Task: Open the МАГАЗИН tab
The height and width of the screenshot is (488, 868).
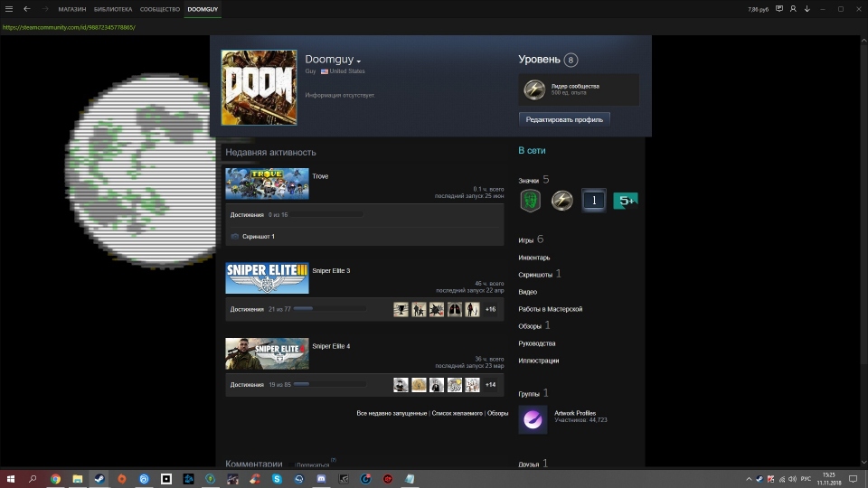Action: (x=72, y=9)
